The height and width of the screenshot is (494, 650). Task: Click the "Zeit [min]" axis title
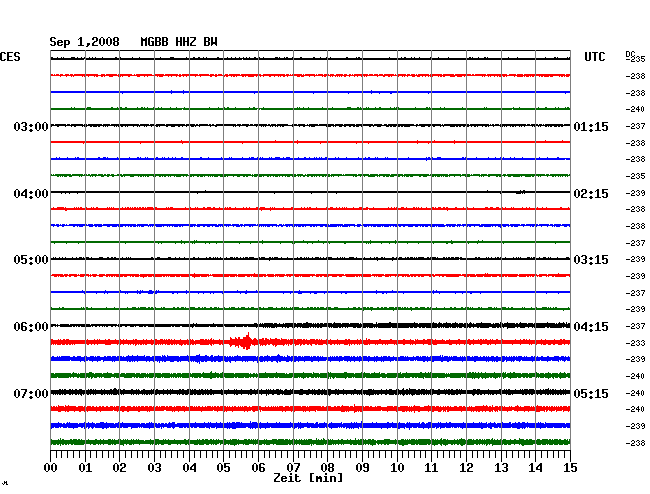(308, 478)
